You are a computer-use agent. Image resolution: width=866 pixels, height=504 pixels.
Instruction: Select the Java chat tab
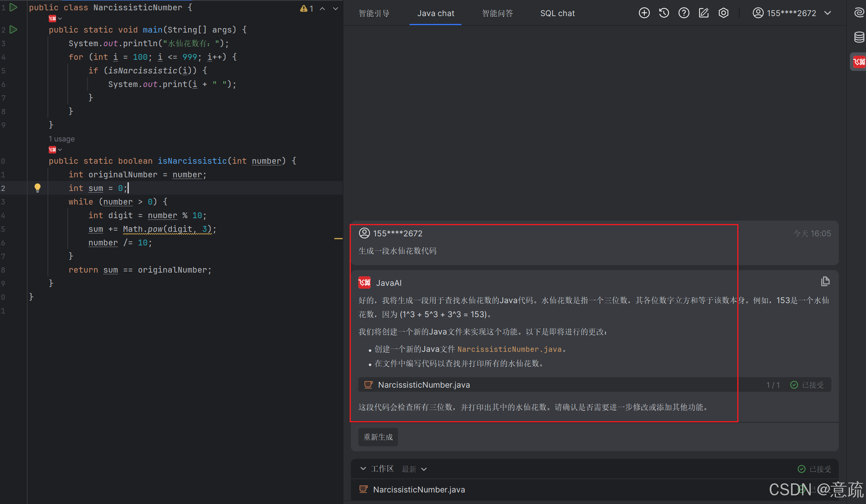pos(435,13)
